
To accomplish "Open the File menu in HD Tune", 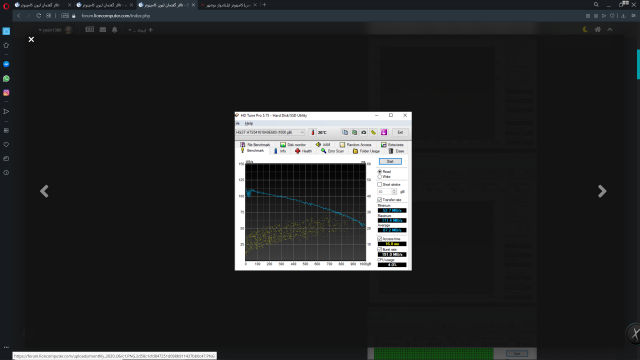I will [x=238, y=123].
